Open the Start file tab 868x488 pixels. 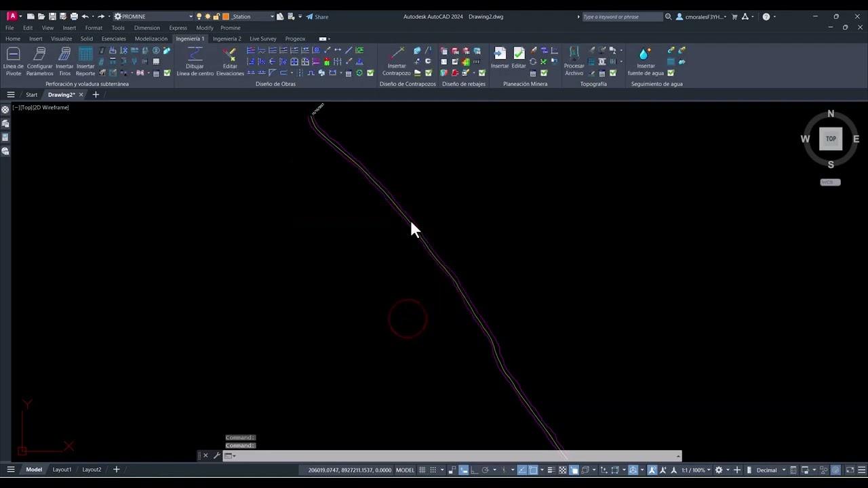coord(31,95)
